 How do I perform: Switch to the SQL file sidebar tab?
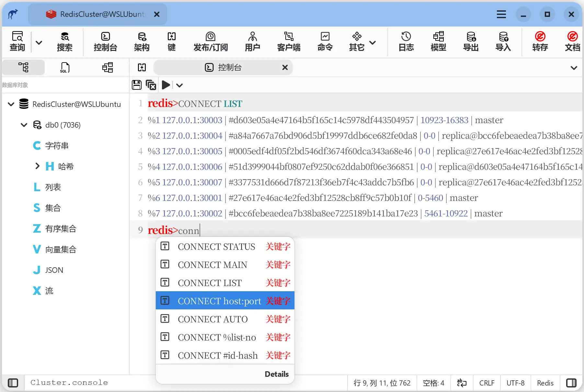65,67
